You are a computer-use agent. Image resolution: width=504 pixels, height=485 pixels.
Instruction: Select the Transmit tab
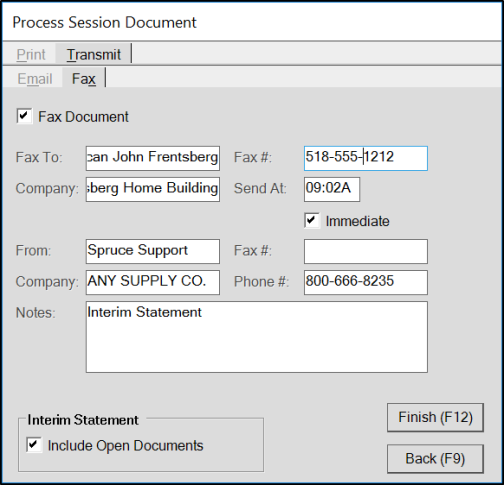[94, 54]
